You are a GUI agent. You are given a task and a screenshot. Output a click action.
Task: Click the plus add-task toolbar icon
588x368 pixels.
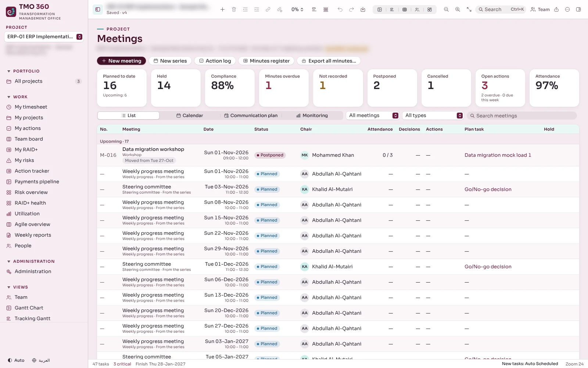point(222,10)
